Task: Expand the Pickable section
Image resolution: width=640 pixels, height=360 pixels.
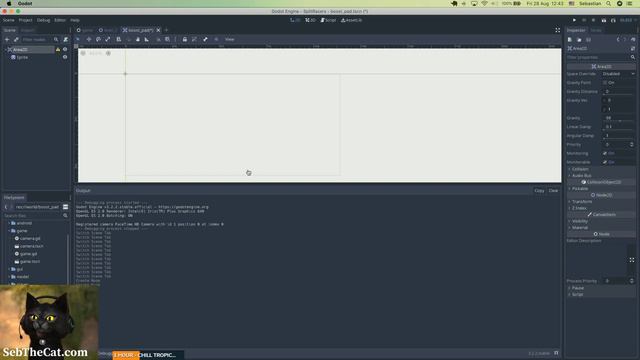Action: click(x=580, y=189)
